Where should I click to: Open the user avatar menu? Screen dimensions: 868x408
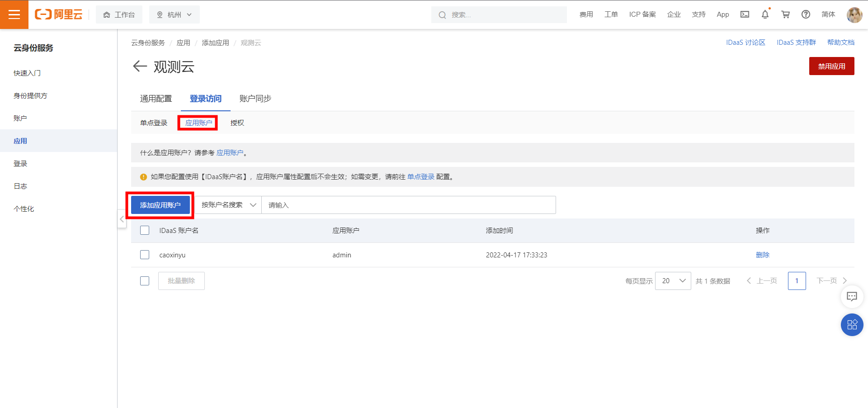(854, 14)
